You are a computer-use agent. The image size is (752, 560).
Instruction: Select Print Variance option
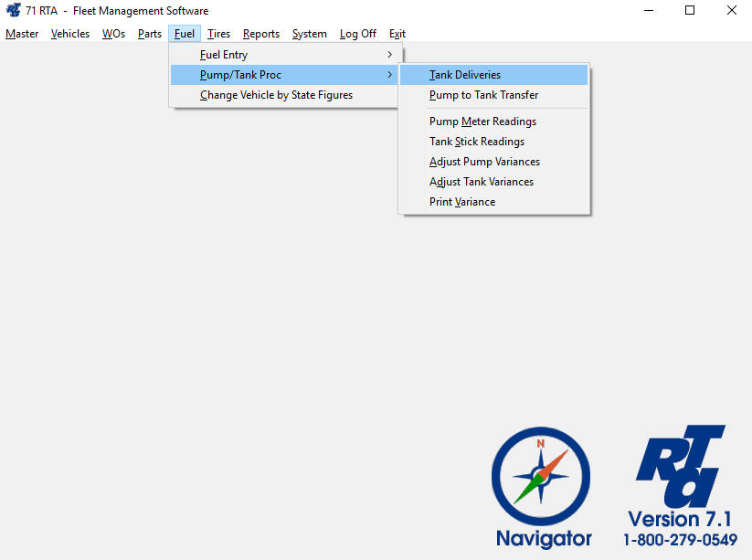(x=462, y=202)
